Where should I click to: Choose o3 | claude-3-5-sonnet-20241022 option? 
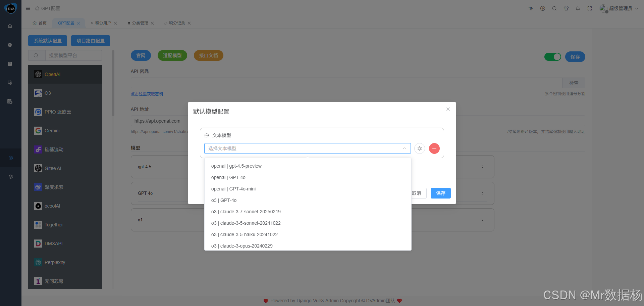pyautogui.click(x=308, y=223)
